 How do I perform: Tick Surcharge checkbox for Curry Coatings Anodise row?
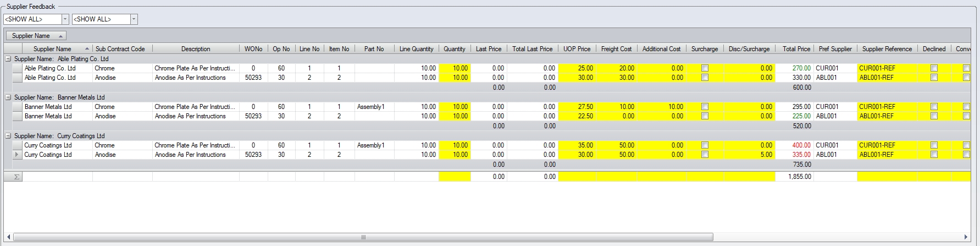click(x=705, y=155)
